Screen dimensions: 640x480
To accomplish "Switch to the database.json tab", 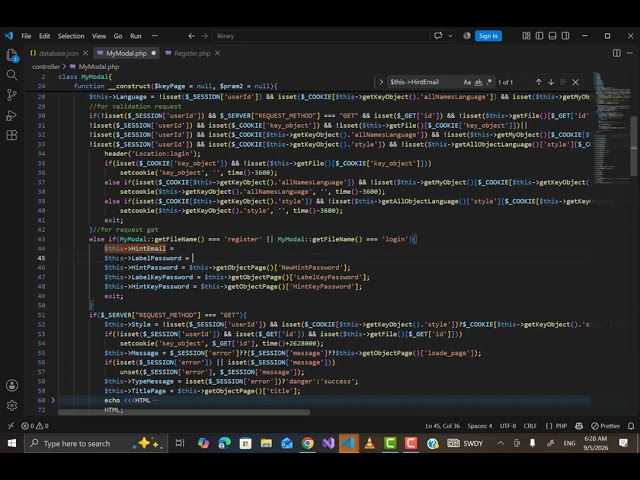I will click(x=59, y=53).
